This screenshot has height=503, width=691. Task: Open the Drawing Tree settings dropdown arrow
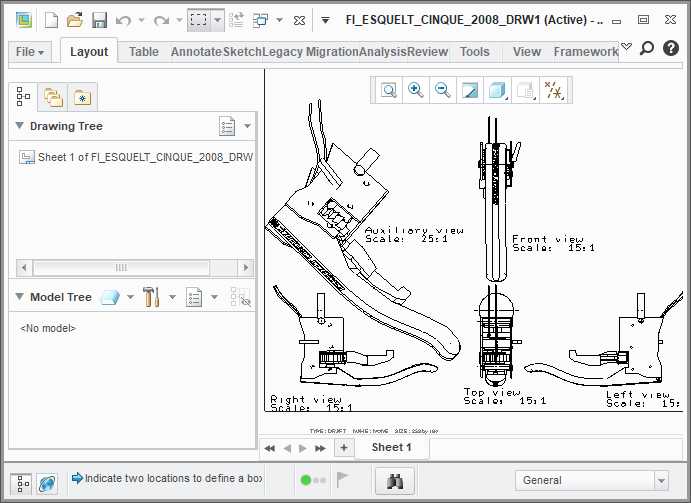pos(247,126)
